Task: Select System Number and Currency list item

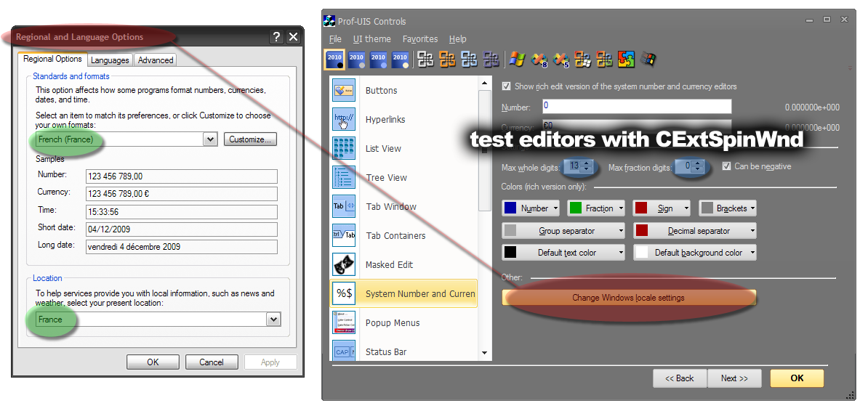Action: click(x=403, y=294)
